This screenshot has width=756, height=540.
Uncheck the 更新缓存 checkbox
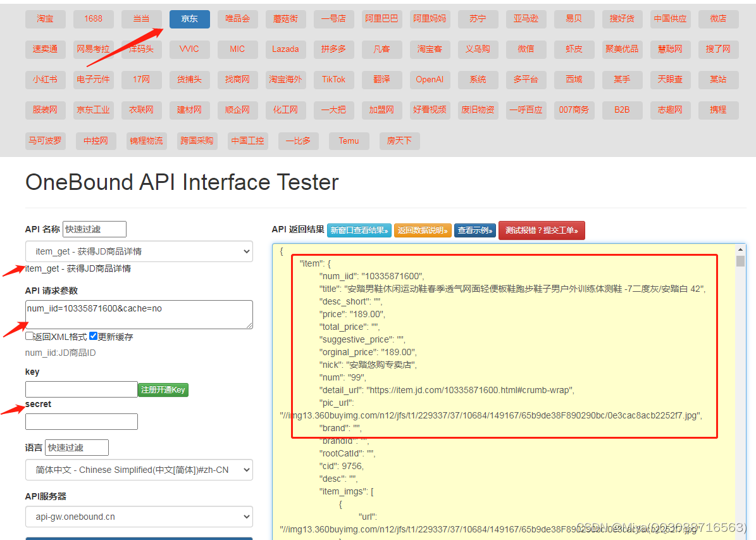[94, 336]
